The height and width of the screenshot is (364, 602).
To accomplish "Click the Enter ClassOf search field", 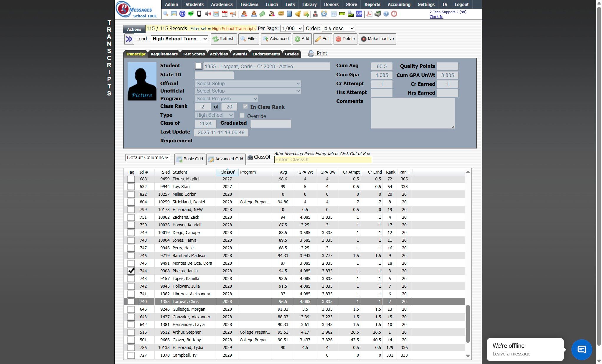I will [x=323, y=159].
